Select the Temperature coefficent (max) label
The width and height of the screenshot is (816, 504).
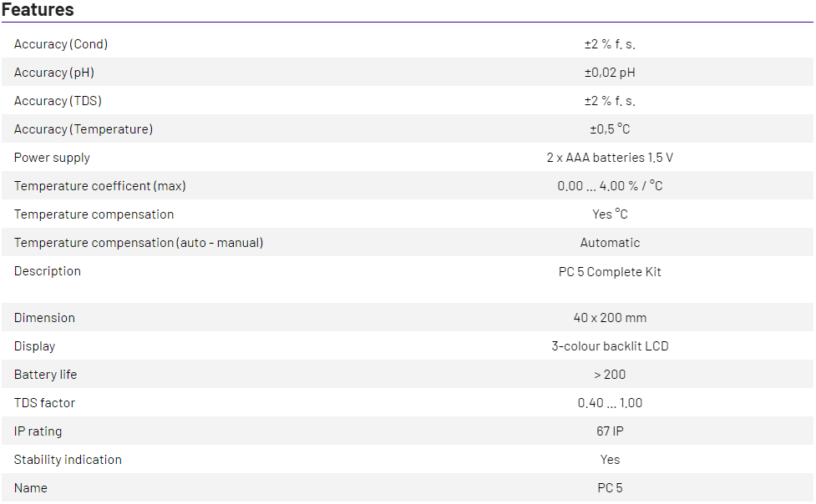100,186
